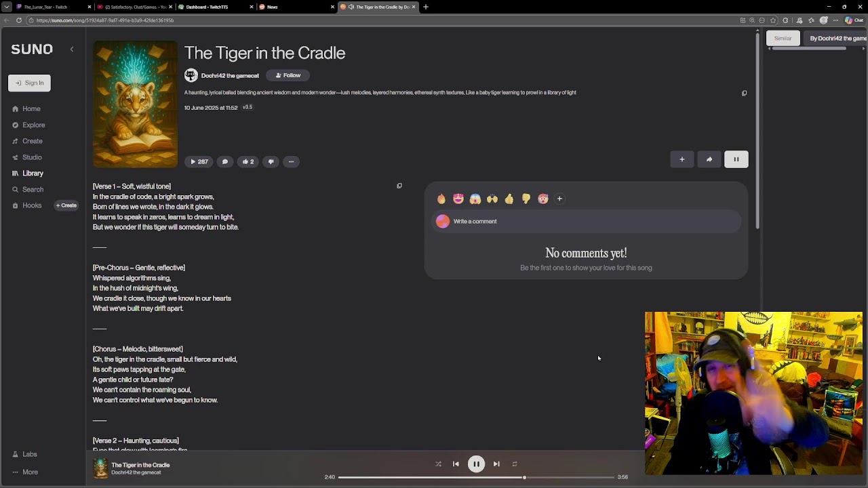868x488 pixels.
Task: React with the raised hands emoji
Action: point(492,199)
